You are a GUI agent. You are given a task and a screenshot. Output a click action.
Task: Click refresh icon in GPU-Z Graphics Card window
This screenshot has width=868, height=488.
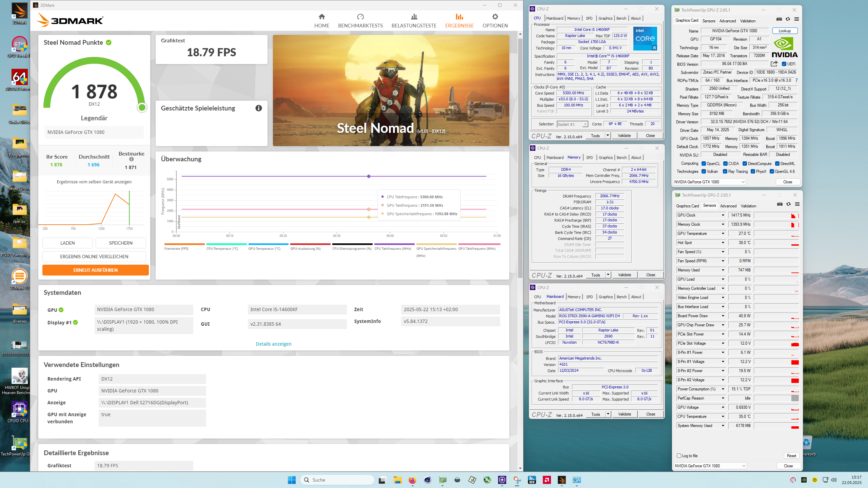click(x=788, y=19)
